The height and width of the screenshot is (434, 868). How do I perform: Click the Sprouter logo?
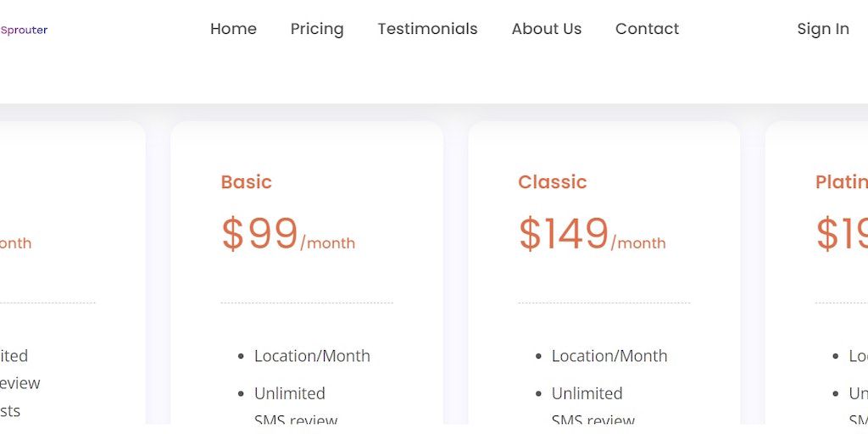point(24,30)
